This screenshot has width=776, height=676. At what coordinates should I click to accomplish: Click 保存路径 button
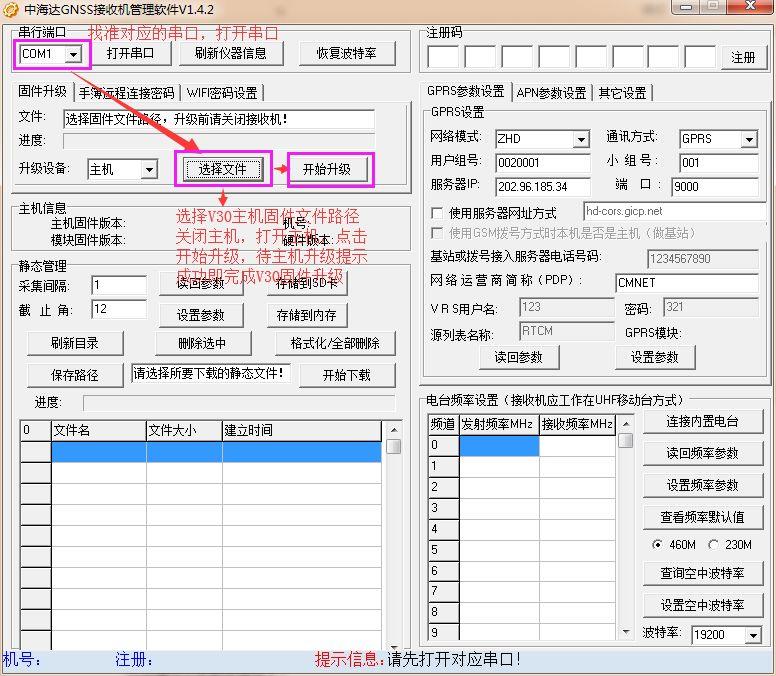pyautogui.click(x=75, y=375)
